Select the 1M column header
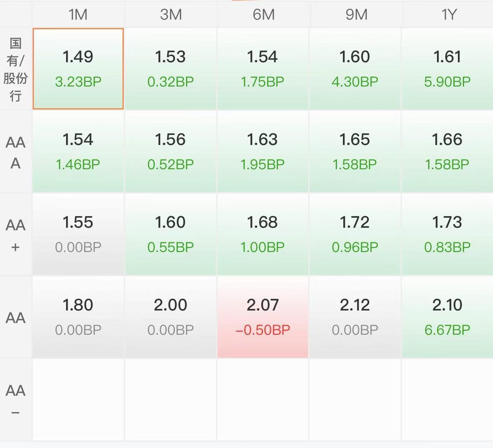This screenshot has width=493, height=448. coord(78,15)
